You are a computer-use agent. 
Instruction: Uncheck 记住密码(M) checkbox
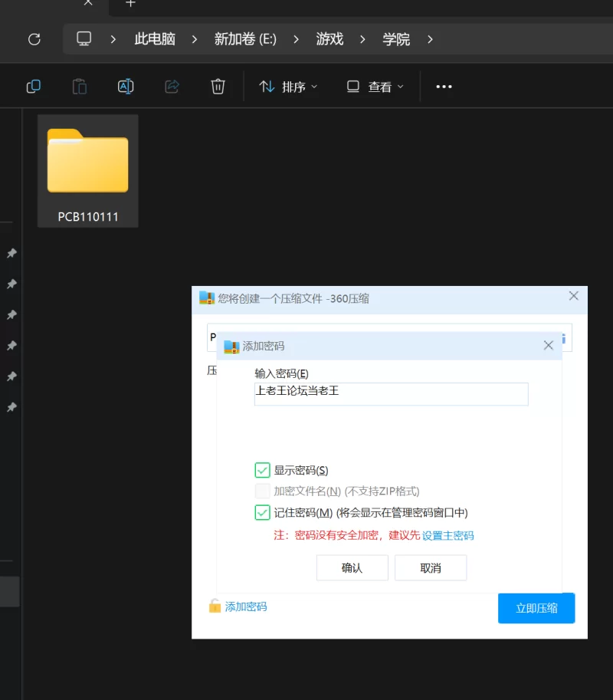[x=262, y=512]
